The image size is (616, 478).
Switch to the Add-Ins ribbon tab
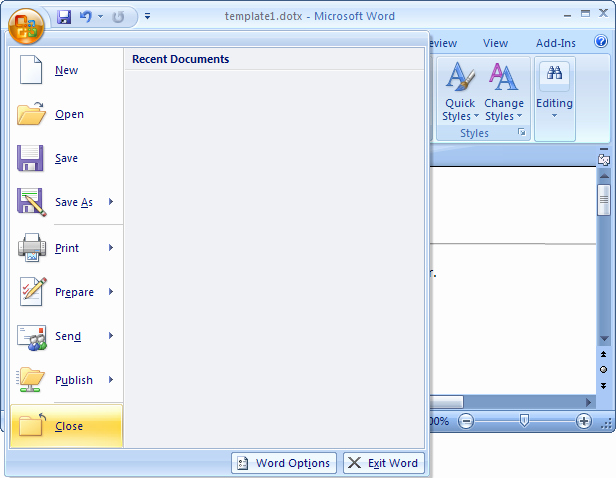click(x=556, y=43)
